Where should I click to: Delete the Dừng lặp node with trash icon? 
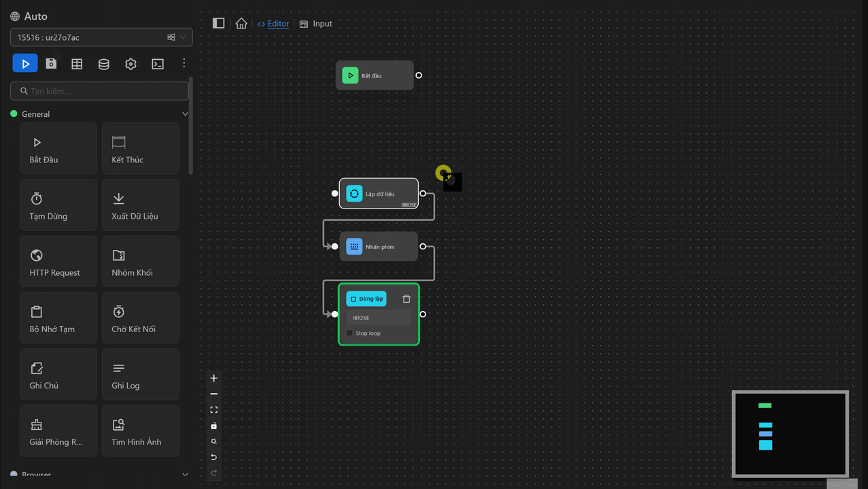[406, 299]
